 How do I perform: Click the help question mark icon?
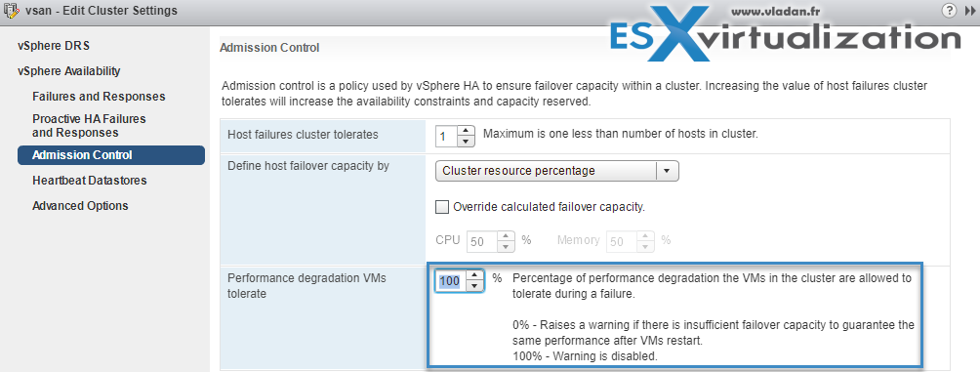[x=948, y=11]
